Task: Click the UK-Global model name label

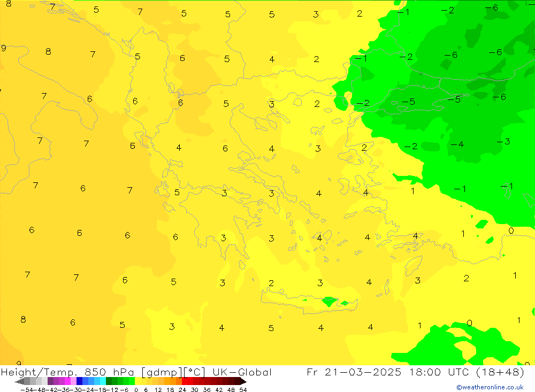Action: 242,372
